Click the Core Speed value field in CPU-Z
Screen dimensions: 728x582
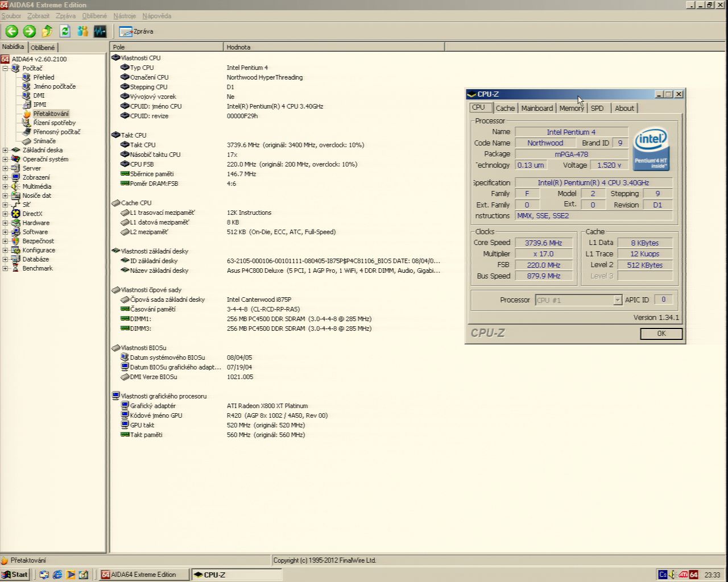coord(544,243)
